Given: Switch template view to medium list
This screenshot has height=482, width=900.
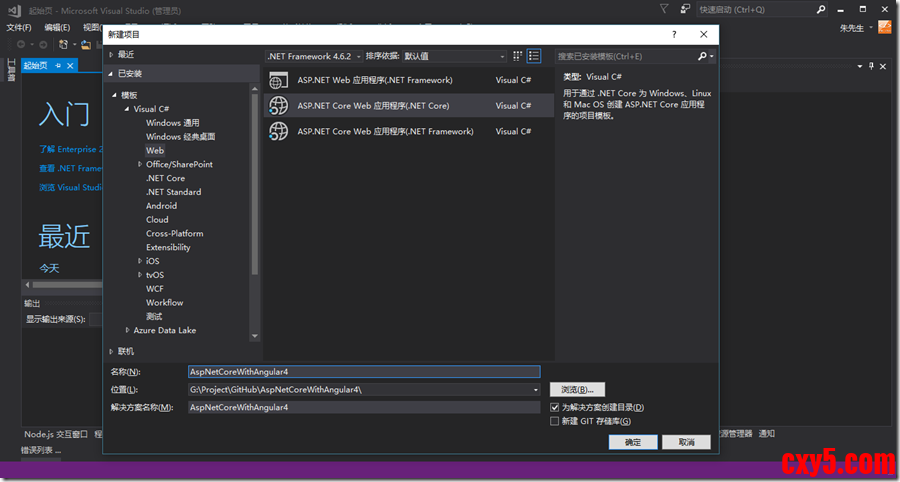Looking at the screenshot, I should [534, 56].
